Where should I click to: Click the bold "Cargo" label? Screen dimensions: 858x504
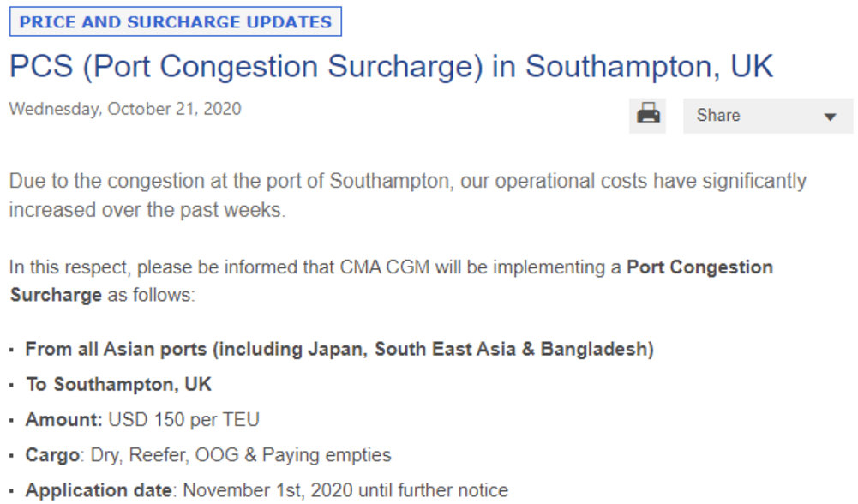51,455
